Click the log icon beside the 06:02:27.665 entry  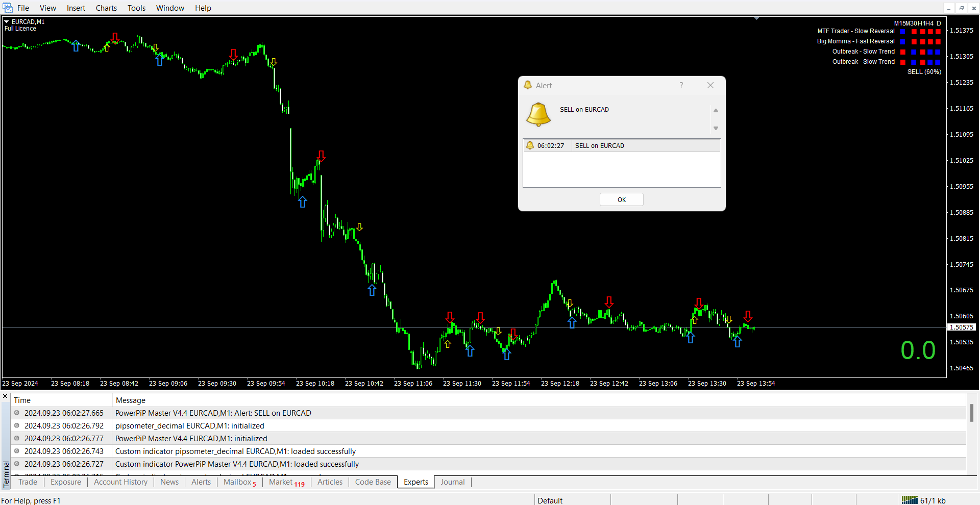tap(17, 413)
